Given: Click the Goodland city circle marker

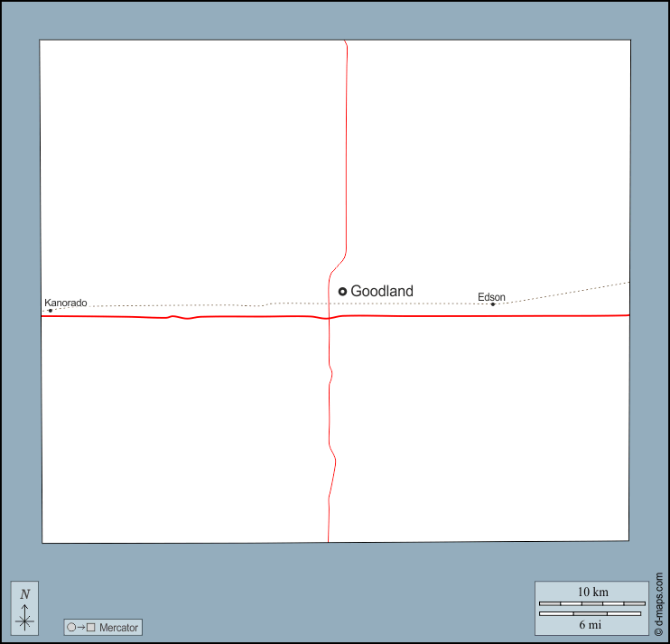Looking at the screenshot, I should [x=343, y=291].
